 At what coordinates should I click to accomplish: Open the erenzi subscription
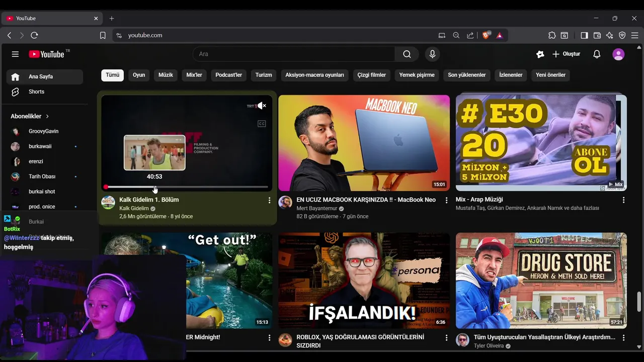[45, 161]
